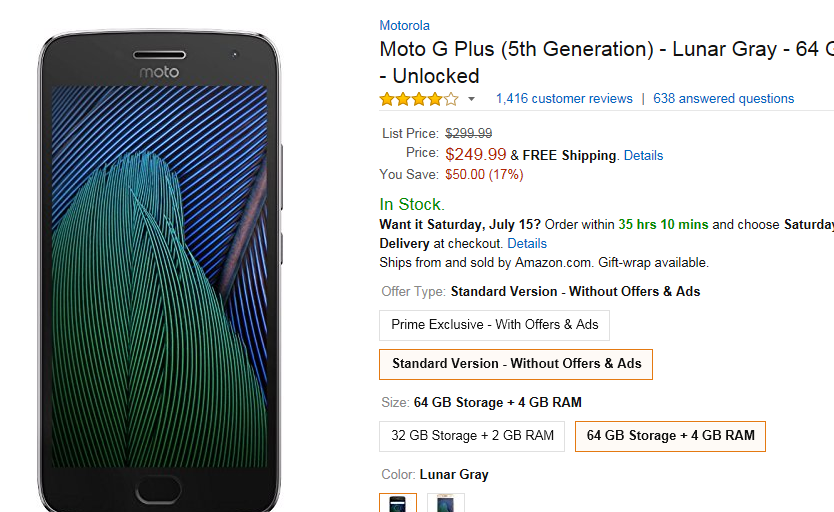The height and width of the screenshot is (512, 834).
Task: Click the phone's home button in image
Action: point(158,489)
